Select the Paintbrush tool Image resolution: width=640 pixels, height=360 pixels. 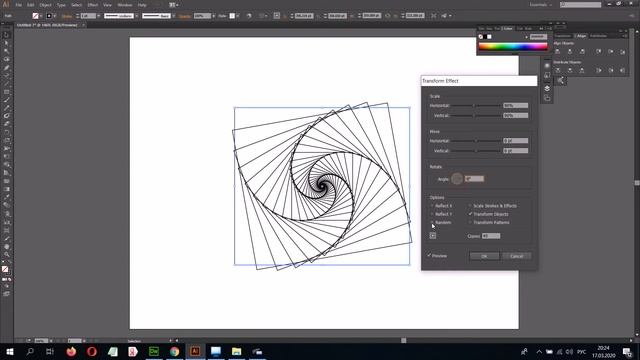6,100
